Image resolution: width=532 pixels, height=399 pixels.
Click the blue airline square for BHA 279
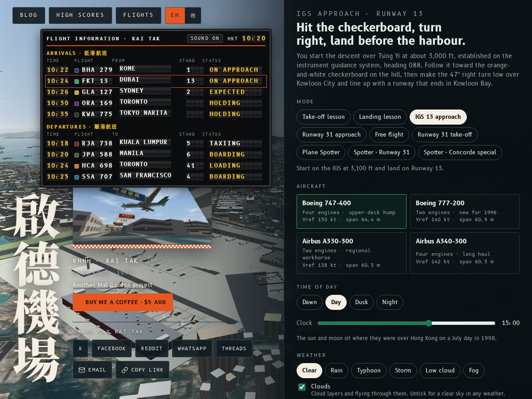tap(77, 70)
